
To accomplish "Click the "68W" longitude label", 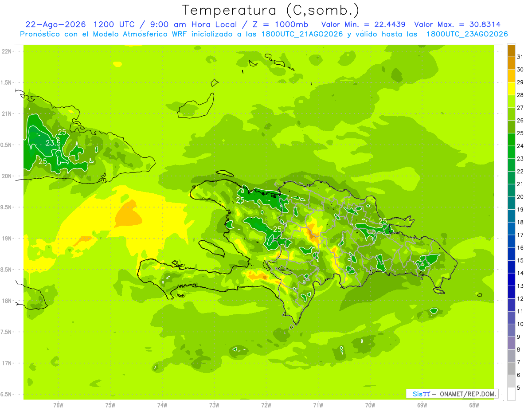I will [x=474, y=405].
